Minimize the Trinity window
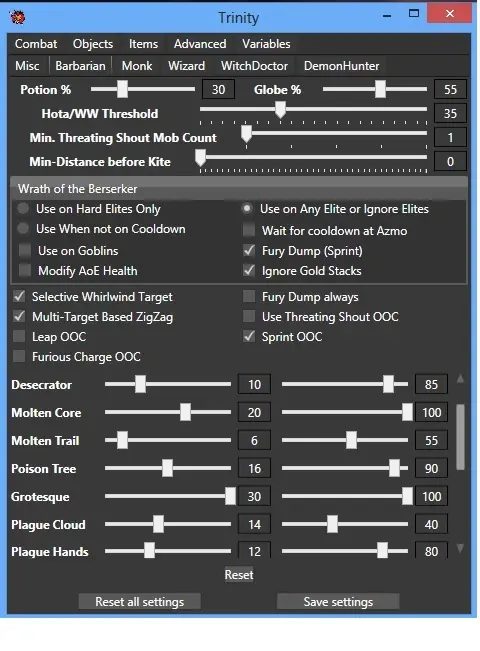The image size is (480, 651). pyautogui.click(x=387, y=16)
